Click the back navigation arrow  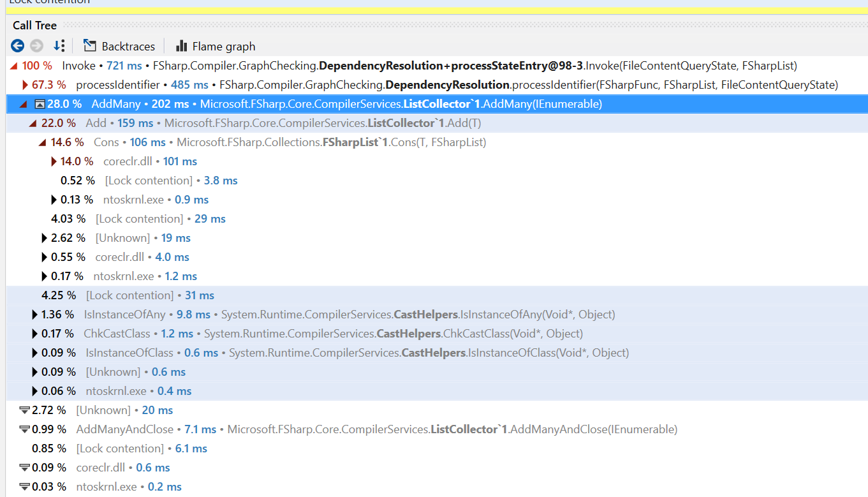[17, 45]
